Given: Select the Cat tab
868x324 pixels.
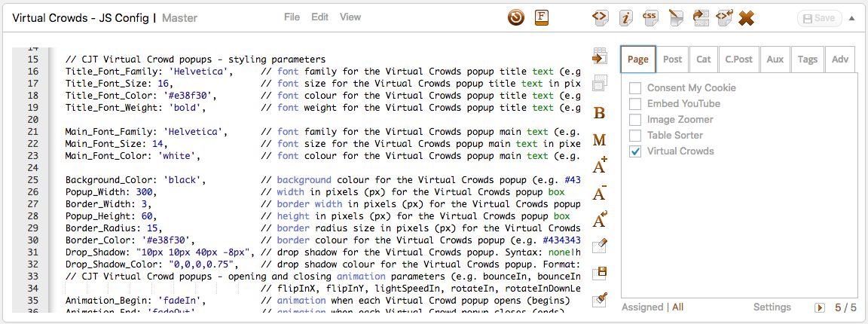Looking at the screenshot, I should click(704, 60).
